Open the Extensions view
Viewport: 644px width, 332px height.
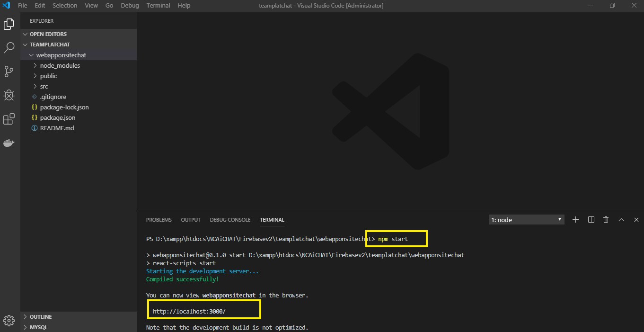(x=9, y=119)
